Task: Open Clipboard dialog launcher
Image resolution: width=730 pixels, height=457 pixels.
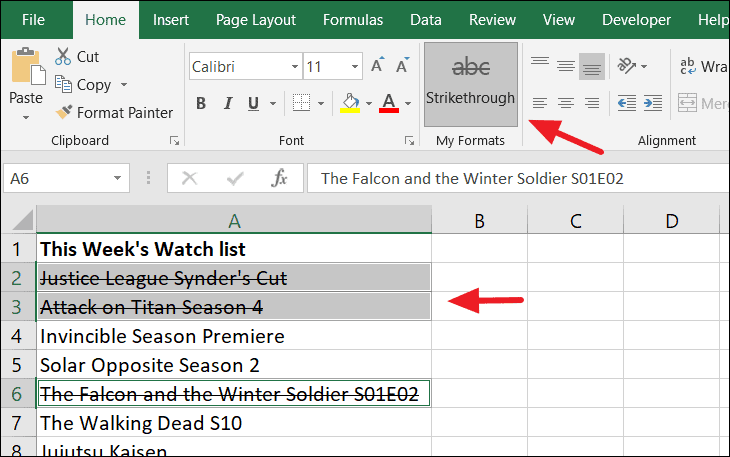Action: [175, 141]
